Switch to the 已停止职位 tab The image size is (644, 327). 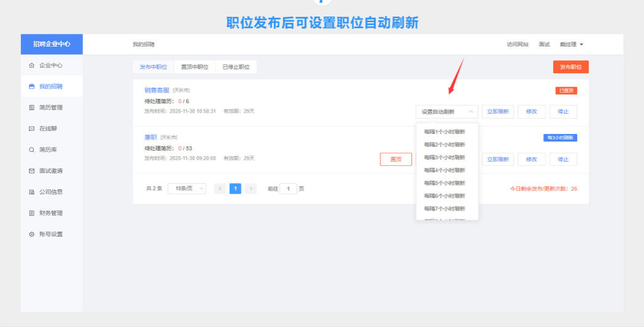pos(236,67)
